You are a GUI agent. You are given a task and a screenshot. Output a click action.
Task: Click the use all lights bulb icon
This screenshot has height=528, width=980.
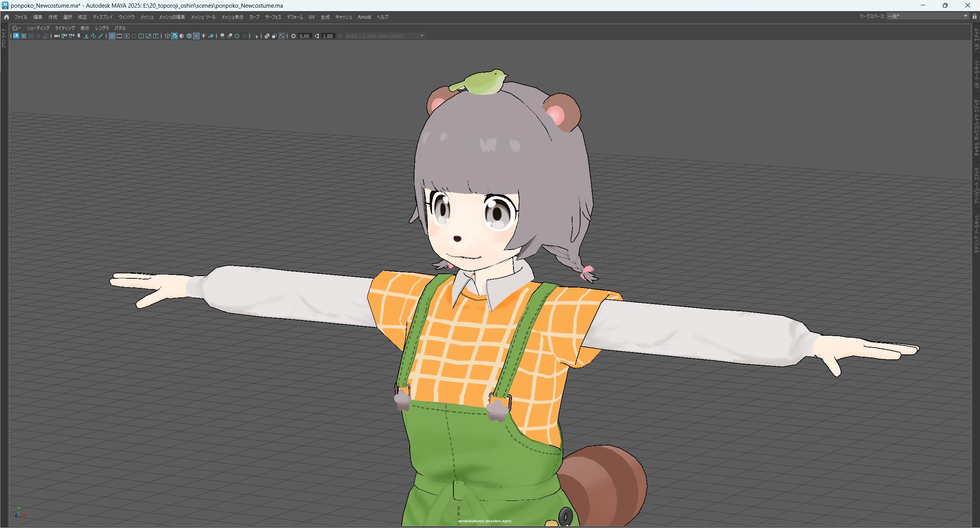(204, 36)
